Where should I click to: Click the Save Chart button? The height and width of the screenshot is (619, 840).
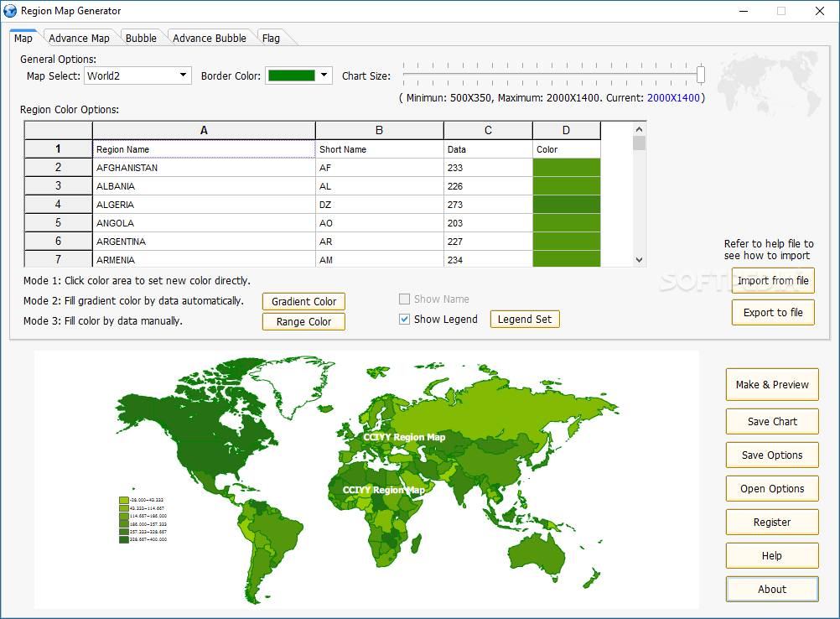pos(772,421)
